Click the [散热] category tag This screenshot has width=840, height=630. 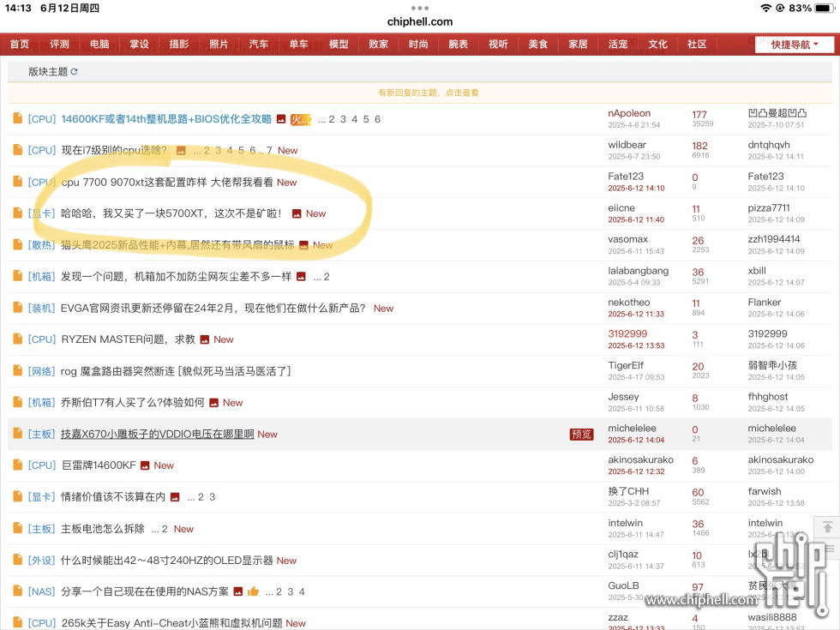[41, 245]
